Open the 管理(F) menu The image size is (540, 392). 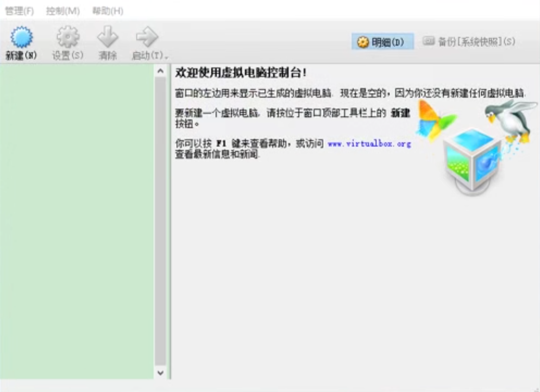[20, 11]
